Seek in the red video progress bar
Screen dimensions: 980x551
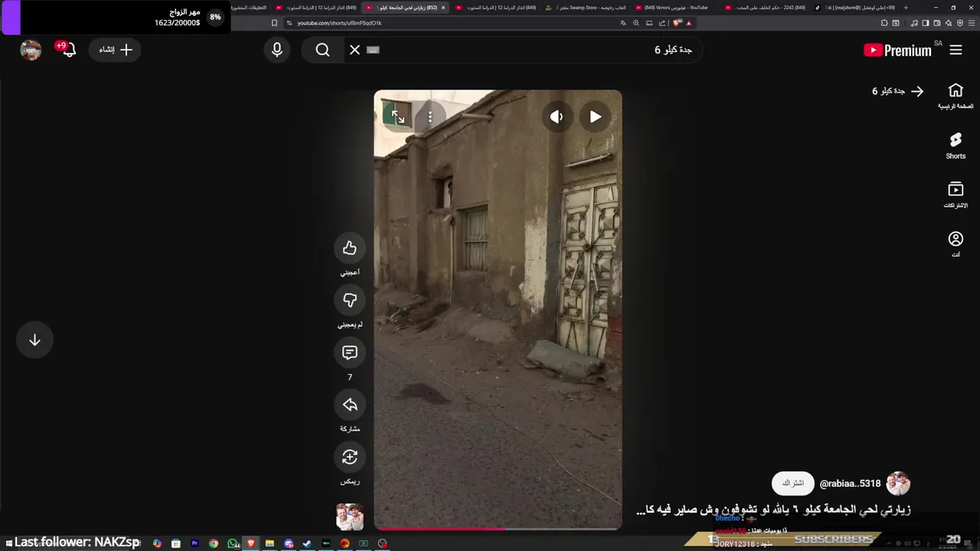coord(498,528)
